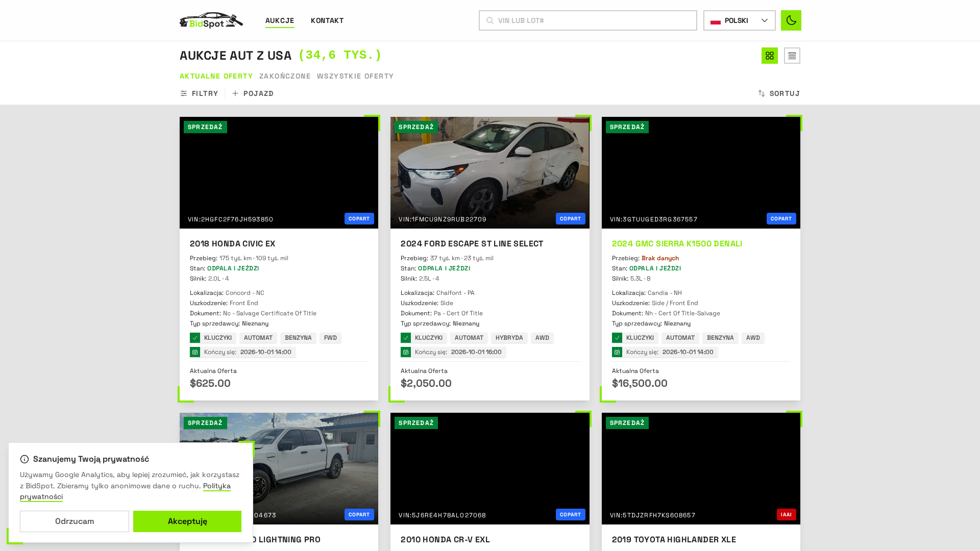Click VIN 5J6RE4H78AL027068 on the CR-V card

click(x=442, y=515)
